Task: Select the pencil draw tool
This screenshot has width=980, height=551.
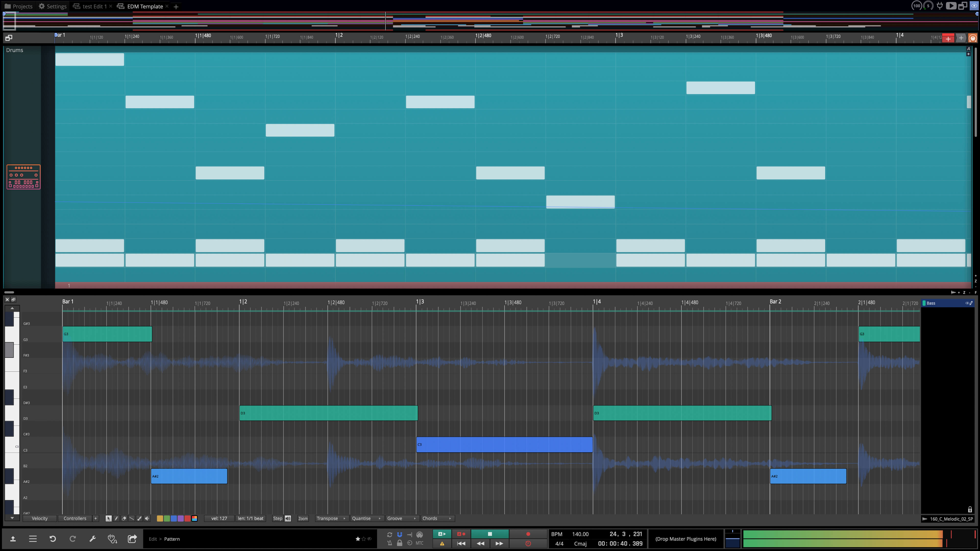Action: click(x=116, y=518)
